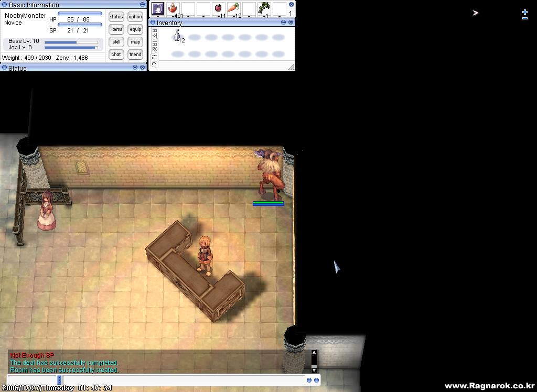
Task: Click the Inventory window corner grip
Action: [x=291, y=67]
